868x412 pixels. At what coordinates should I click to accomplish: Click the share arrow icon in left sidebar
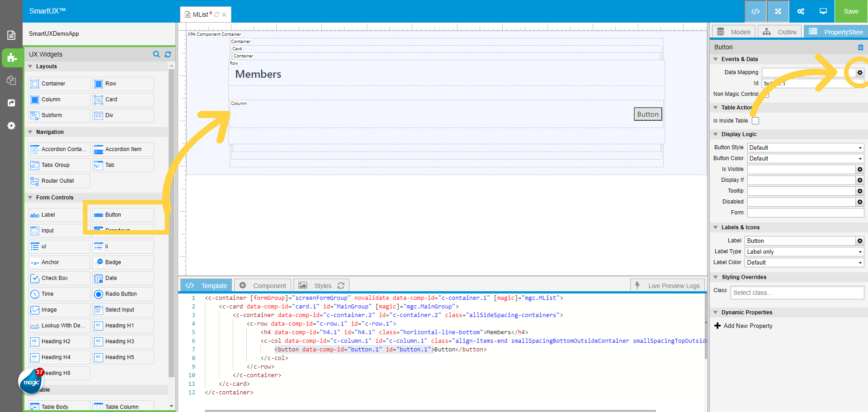tap(11, 103)
